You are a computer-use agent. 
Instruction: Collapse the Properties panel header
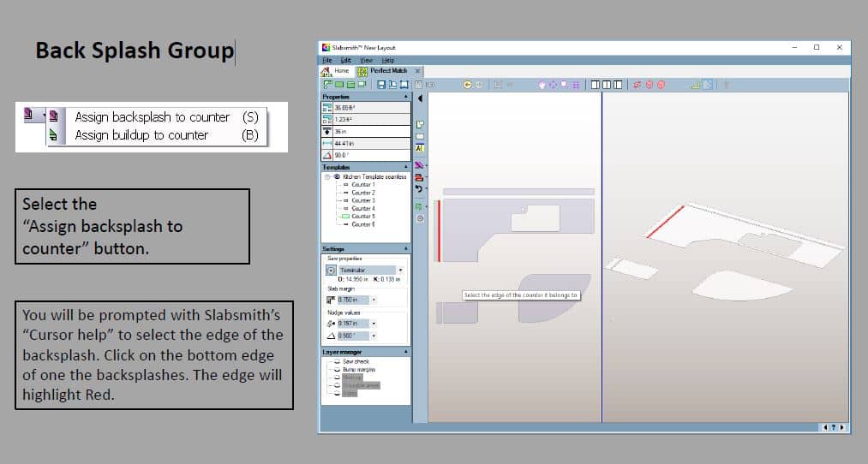406,98
